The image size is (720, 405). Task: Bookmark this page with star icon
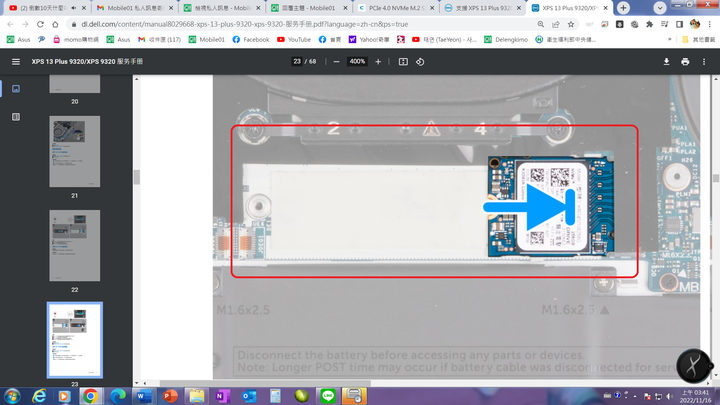(x=571, y=24)
